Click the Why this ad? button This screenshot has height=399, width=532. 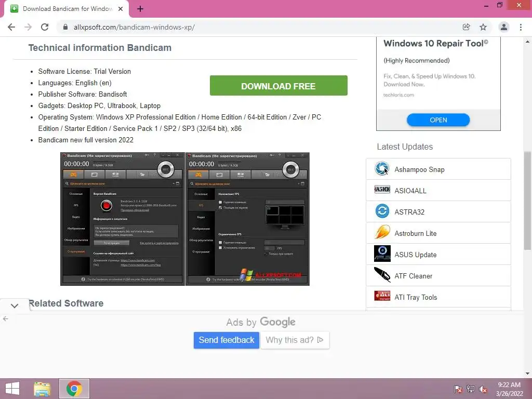tap(295, 340)
